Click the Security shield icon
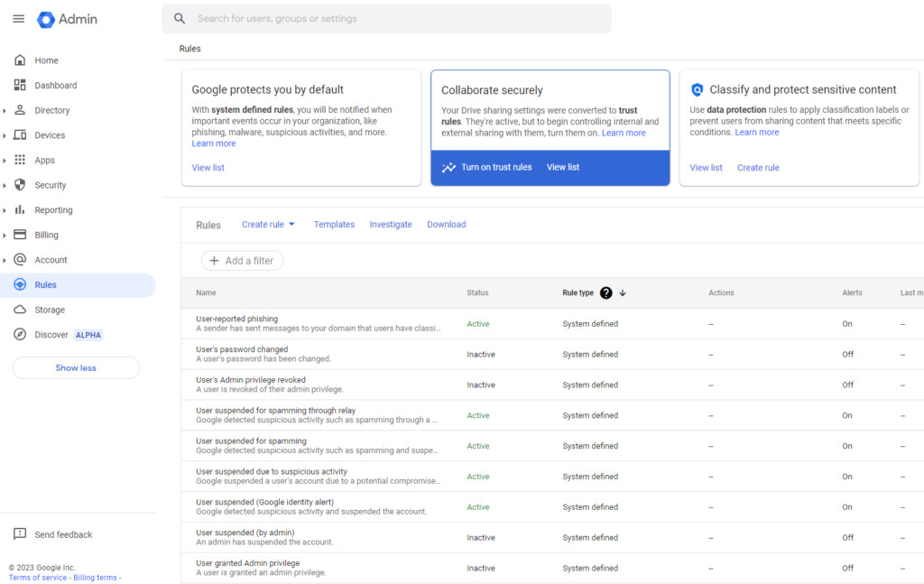 click(20, 184)
